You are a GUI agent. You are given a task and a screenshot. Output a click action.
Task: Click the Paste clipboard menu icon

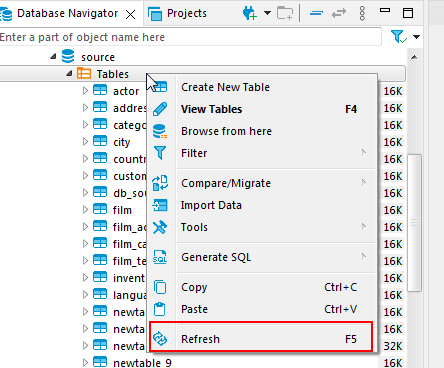click(x=160, y=309)
